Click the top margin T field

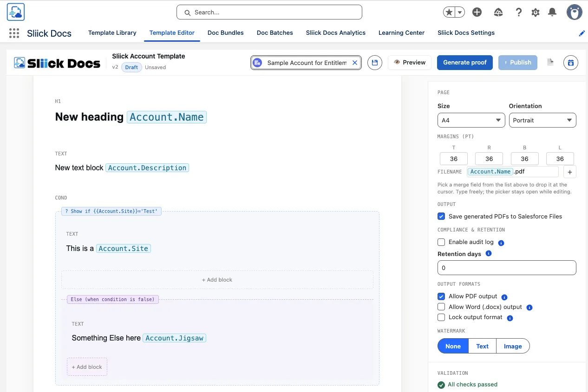coord(454,159)
